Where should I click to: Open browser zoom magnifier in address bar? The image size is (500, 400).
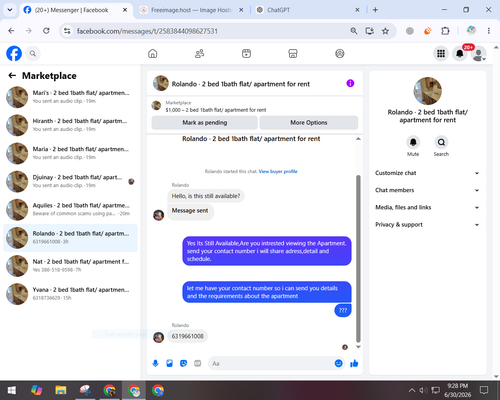click(x=354, y=31)
